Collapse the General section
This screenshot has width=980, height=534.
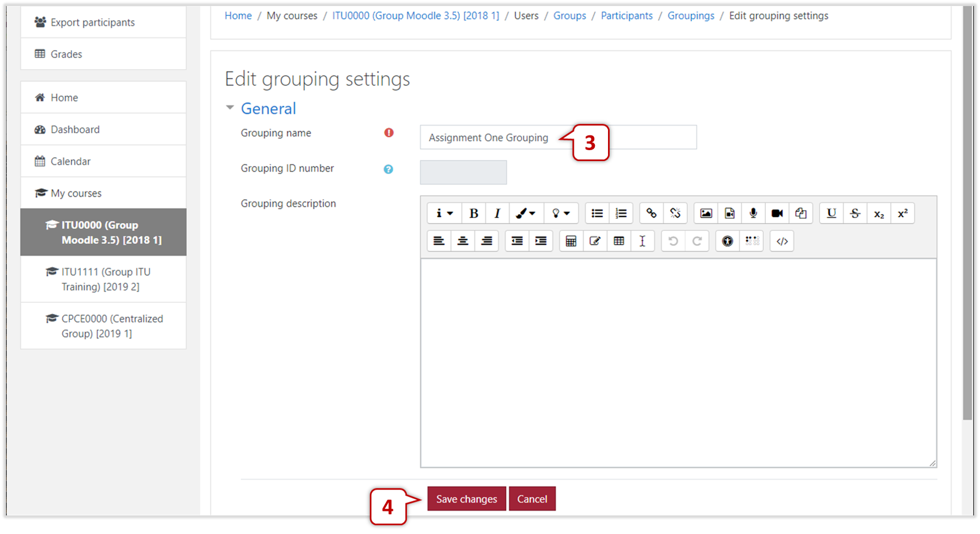coord(230,108)
